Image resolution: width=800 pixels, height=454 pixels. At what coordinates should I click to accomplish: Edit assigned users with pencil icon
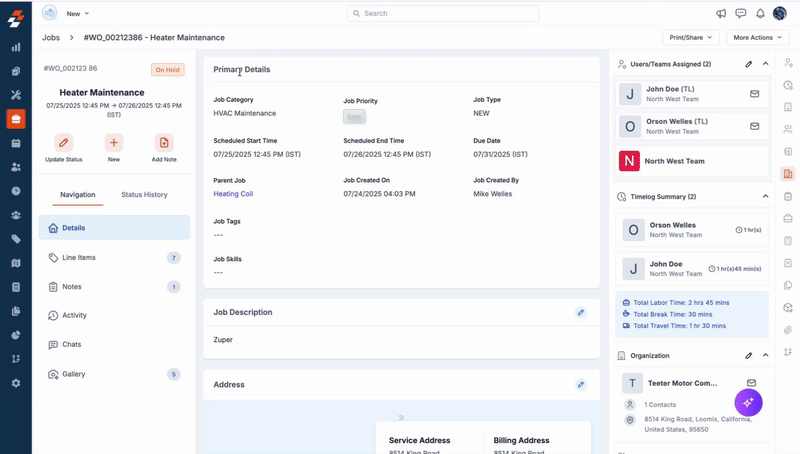click(x=748, y=64)
